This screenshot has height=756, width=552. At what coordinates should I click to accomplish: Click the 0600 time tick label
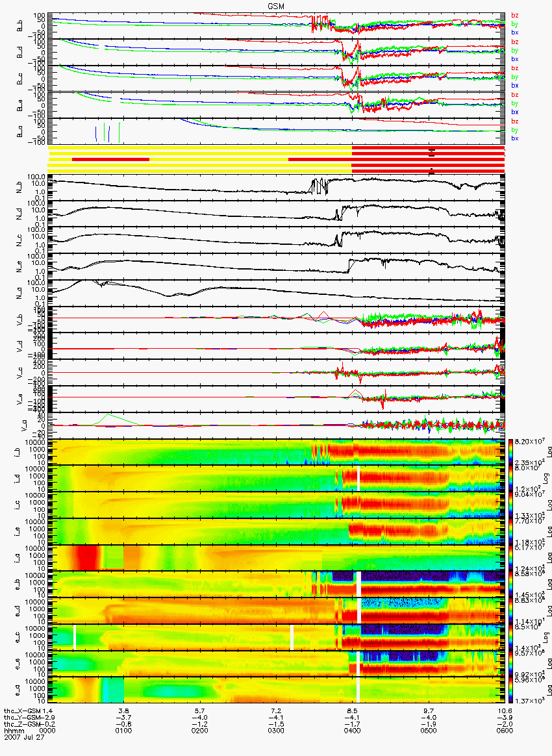coord(505,731)
